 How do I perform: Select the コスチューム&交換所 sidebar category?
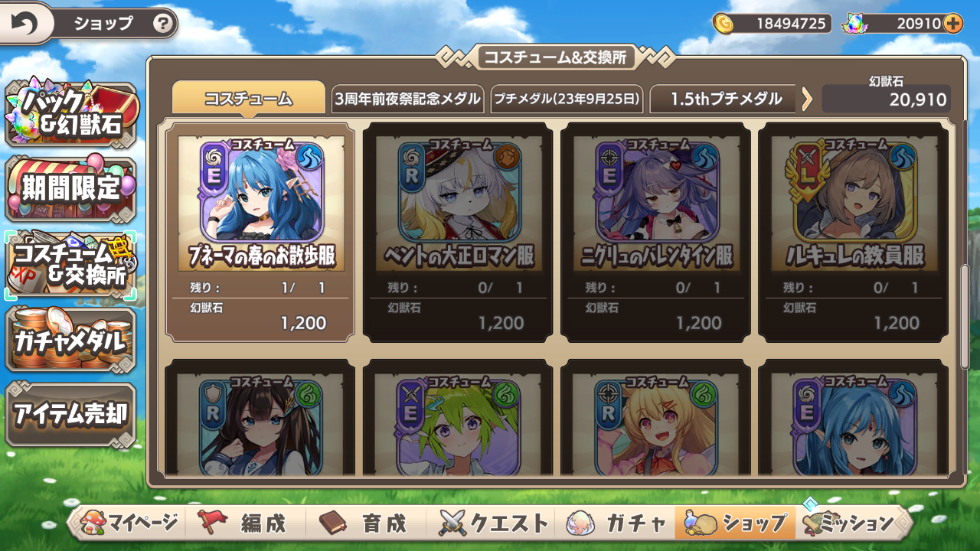70,265
